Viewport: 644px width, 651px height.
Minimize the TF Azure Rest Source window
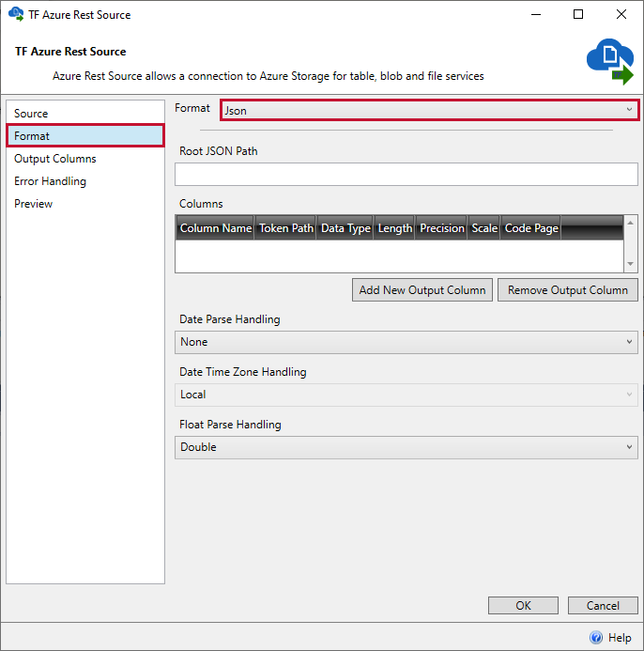(x=536, y=14)
